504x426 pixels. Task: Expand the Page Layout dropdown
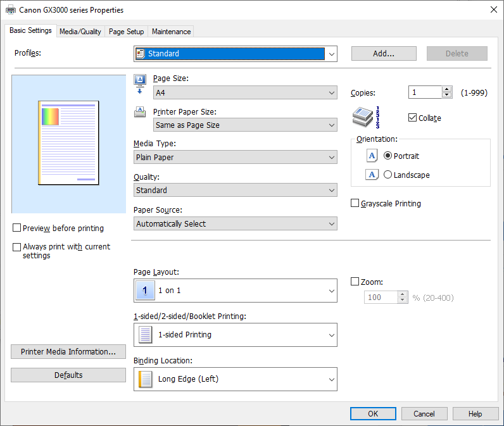[236, 291]
